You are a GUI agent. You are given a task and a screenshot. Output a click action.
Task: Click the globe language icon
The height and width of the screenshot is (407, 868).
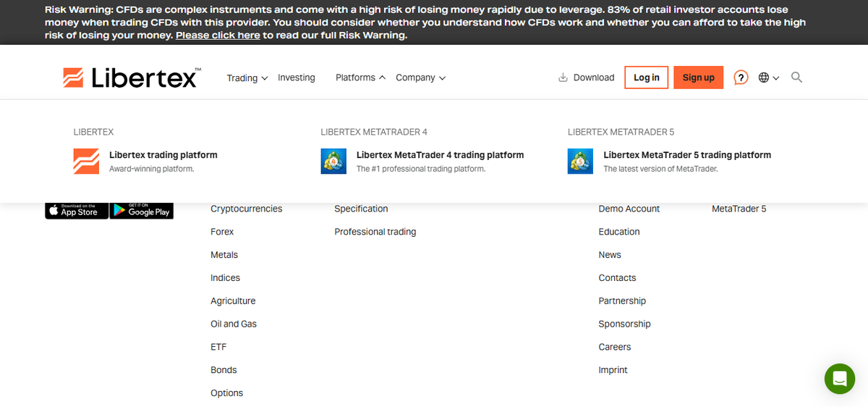pyautogui.click(x=764, y=77)
